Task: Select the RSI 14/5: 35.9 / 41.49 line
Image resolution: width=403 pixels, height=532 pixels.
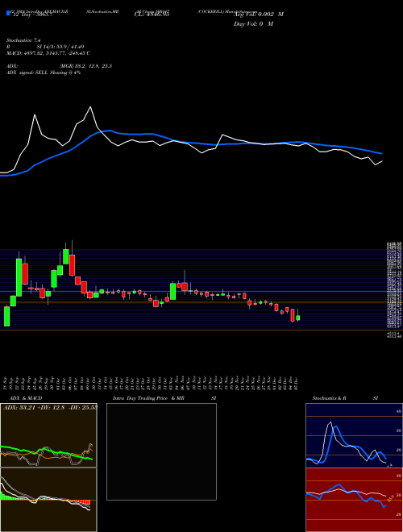Action: (45, 47)
